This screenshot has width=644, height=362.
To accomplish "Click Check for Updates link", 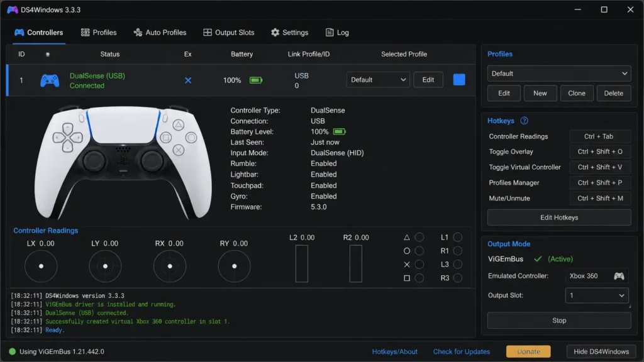I will (x=461, y=351).
